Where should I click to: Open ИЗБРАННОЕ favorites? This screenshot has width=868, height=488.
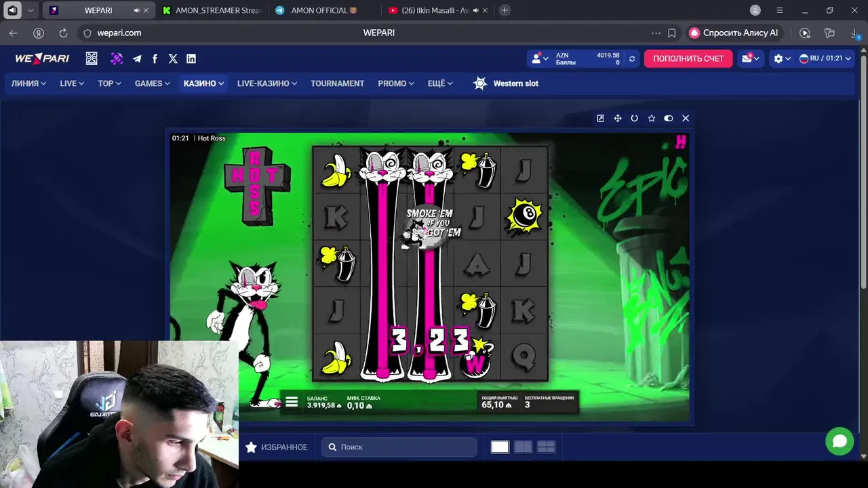[x=277, y=447]
